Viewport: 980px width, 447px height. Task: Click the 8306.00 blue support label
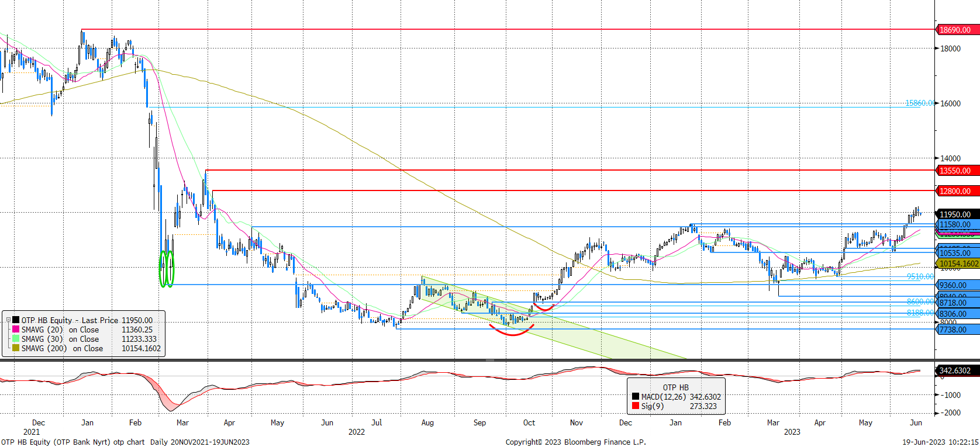pos(958,314)
